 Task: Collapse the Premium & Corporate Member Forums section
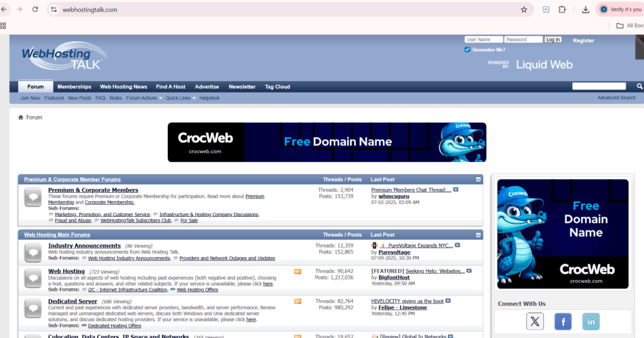tap(478, 179)
